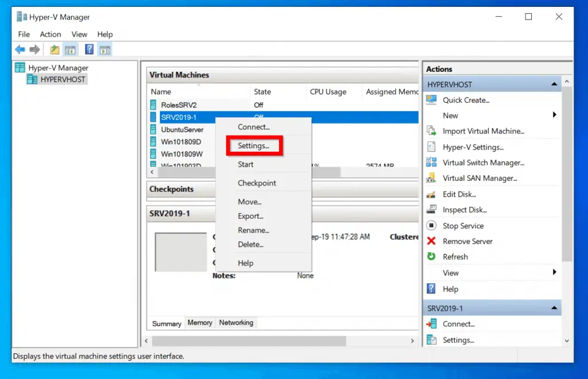Click the Stop Service icon
588x379 pixels.
click(x=432, y=226)
